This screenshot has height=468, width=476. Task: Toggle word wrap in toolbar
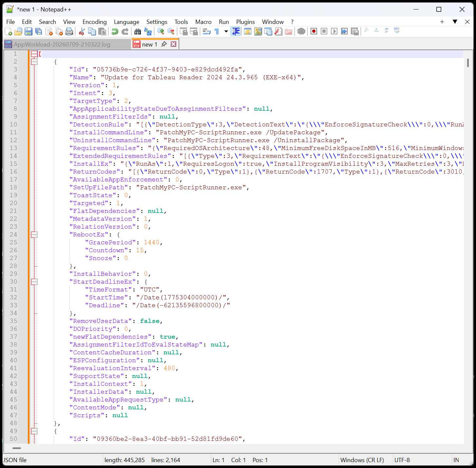(x=206, y=31)
